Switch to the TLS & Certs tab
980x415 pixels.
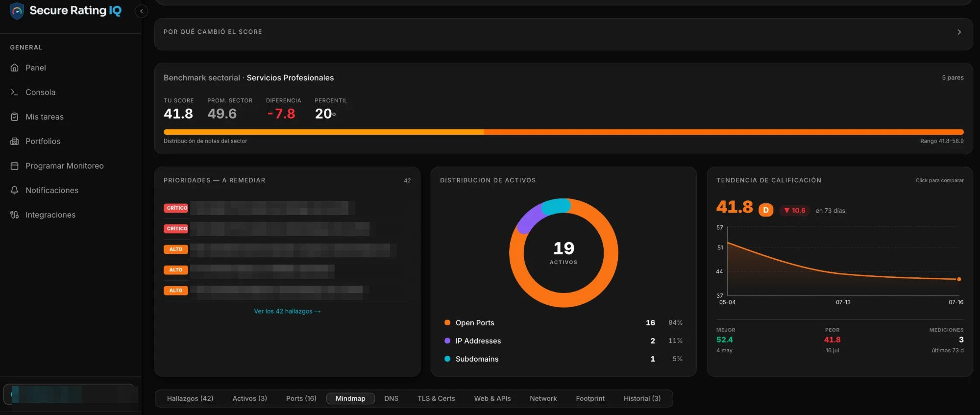click(436, 398)
